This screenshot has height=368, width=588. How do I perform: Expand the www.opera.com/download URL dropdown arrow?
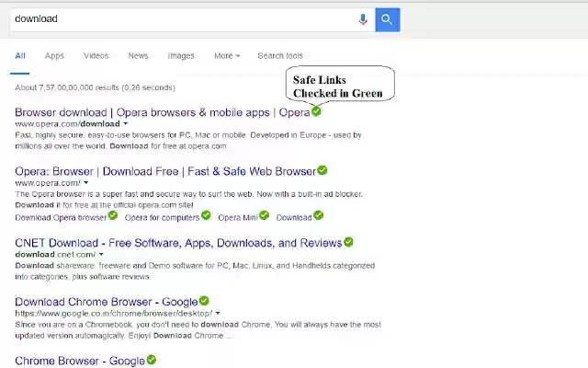(126, 123)
